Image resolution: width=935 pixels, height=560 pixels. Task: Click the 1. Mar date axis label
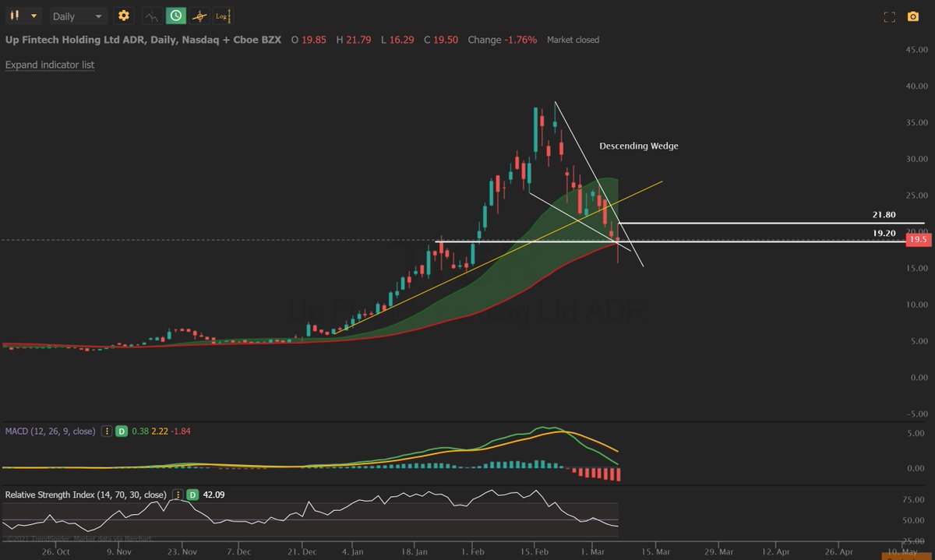tap(592, 550)
